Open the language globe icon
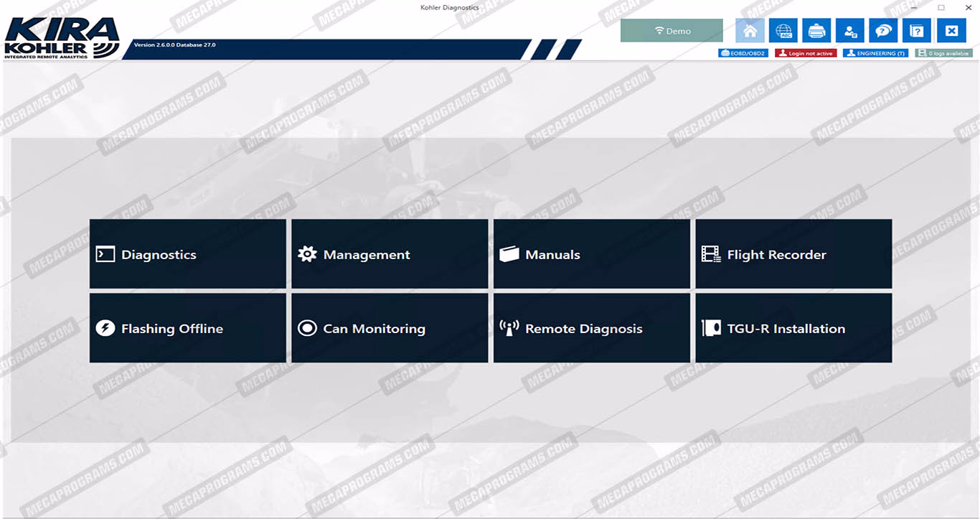 click(783, 31)
